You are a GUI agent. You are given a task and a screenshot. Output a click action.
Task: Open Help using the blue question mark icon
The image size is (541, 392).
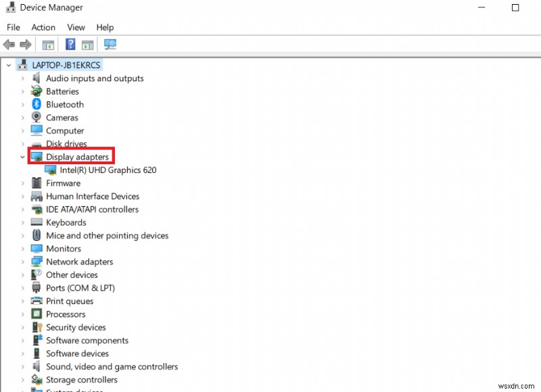70,44
